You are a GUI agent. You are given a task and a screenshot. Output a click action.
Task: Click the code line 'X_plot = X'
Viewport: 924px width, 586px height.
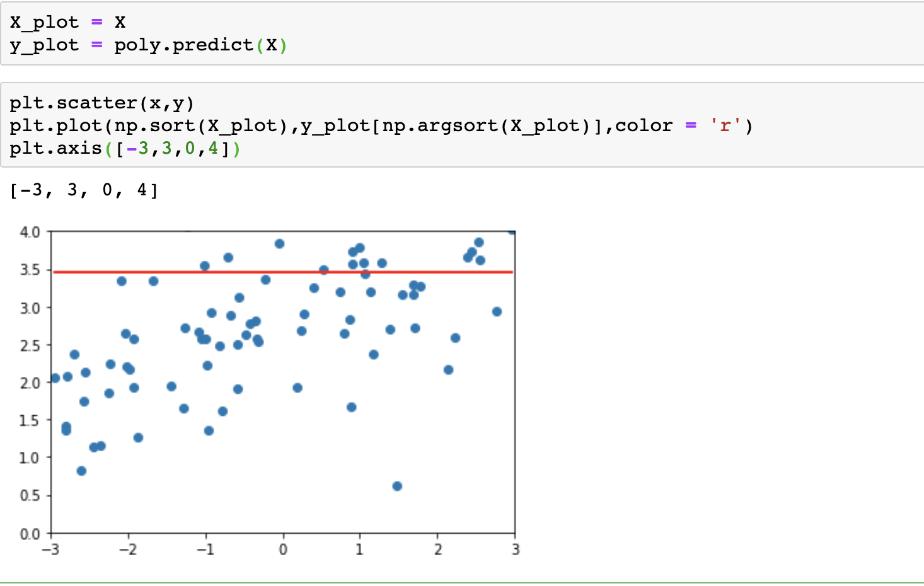coord(67,23)
